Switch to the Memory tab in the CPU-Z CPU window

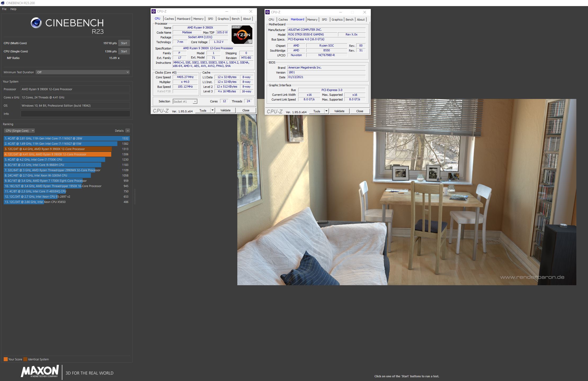tap(198, 19)
